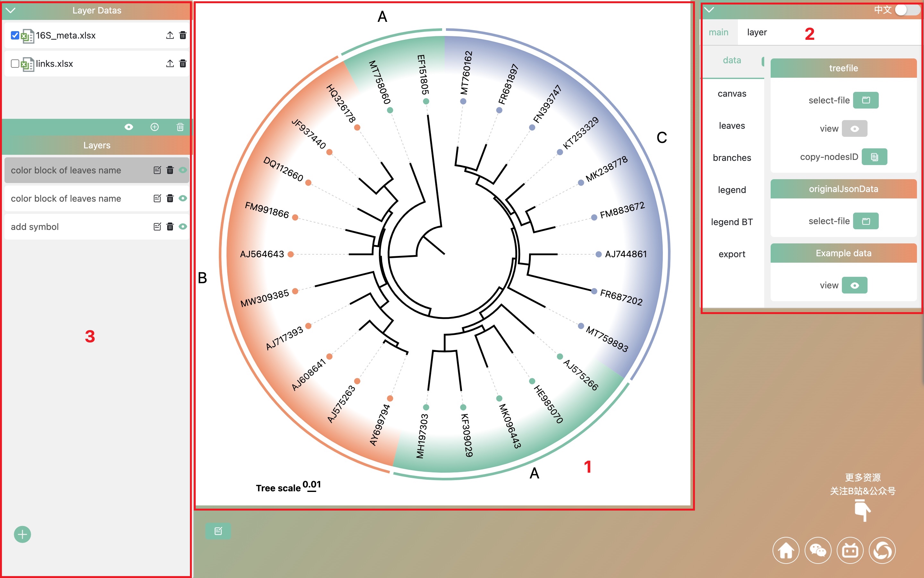Click the treefile section header
924x578 pixels.
point(843,68)
